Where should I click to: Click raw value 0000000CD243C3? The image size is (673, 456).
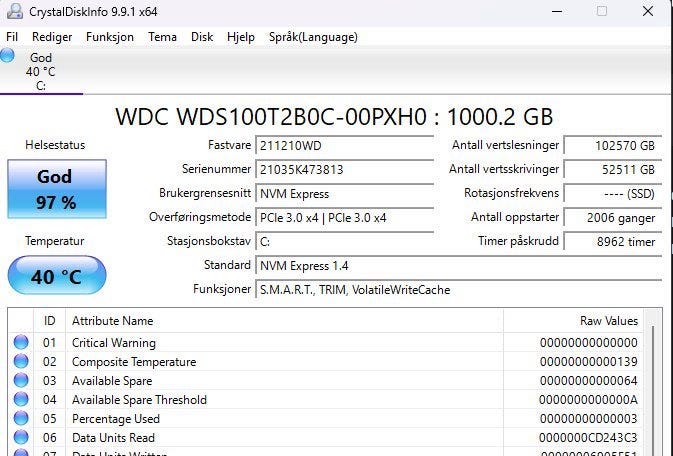pos(588,438)
